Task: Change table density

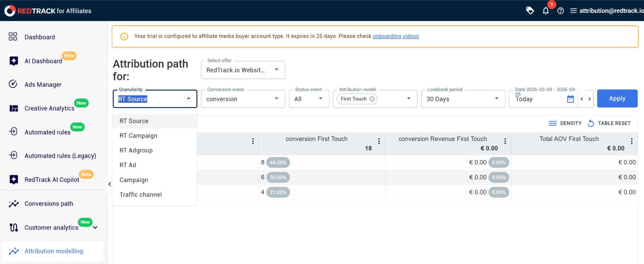Action: (565, 123)
